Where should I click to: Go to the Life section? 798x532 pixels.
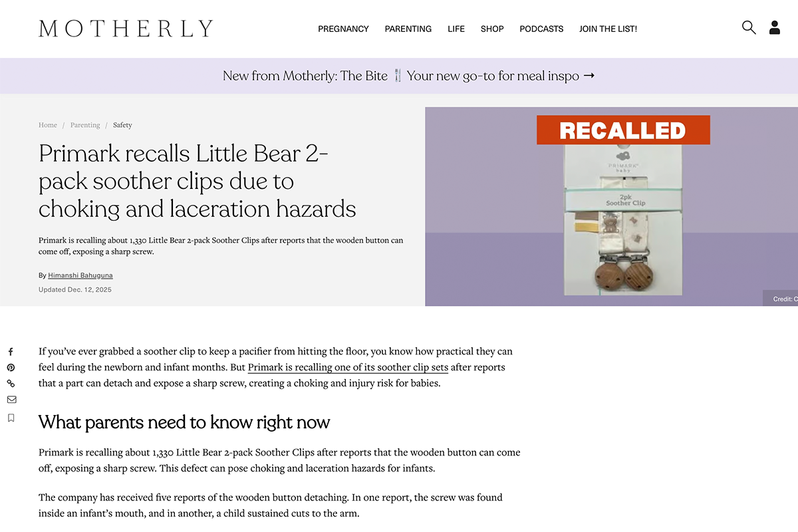point(456,29)
